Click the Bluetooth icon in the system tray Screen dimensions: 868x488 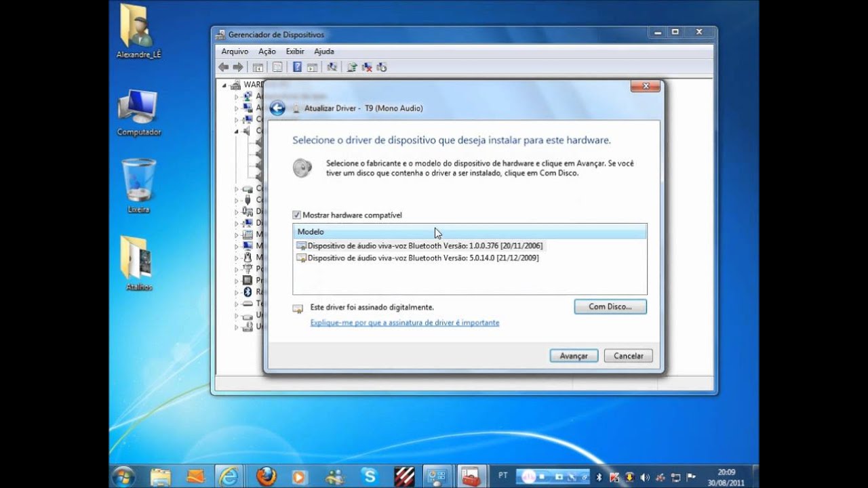coord(599,476)
